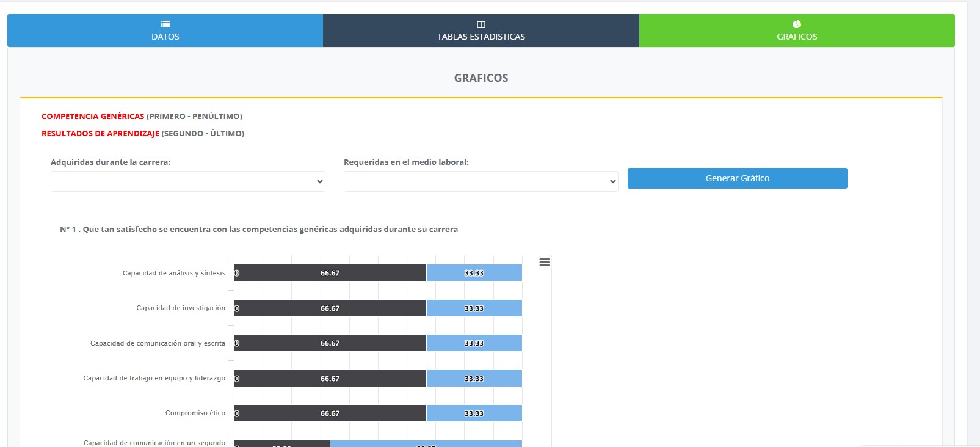The width and height of the screenshot is (980, 447).
Task: Click the table icon above TABLAS ESTADISTICAS
Action: pos(481,24)
